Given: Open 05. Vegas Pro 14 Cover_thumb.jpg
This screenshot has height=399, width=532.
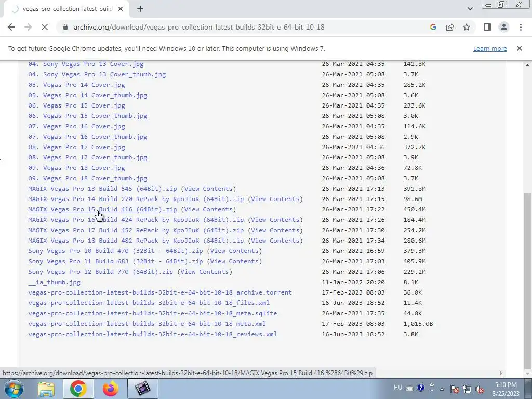Looking at the screenshot, I should coord(87,95).
